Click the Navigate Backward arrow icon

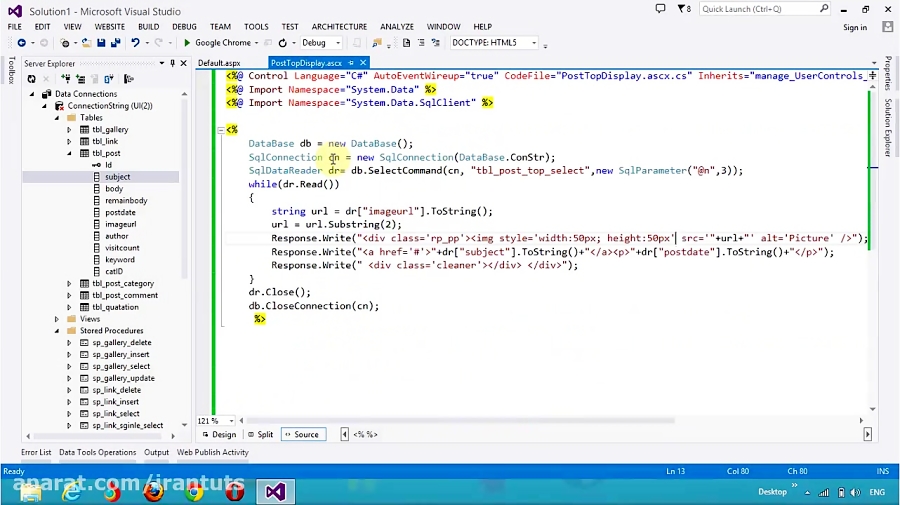click(21, 43)
